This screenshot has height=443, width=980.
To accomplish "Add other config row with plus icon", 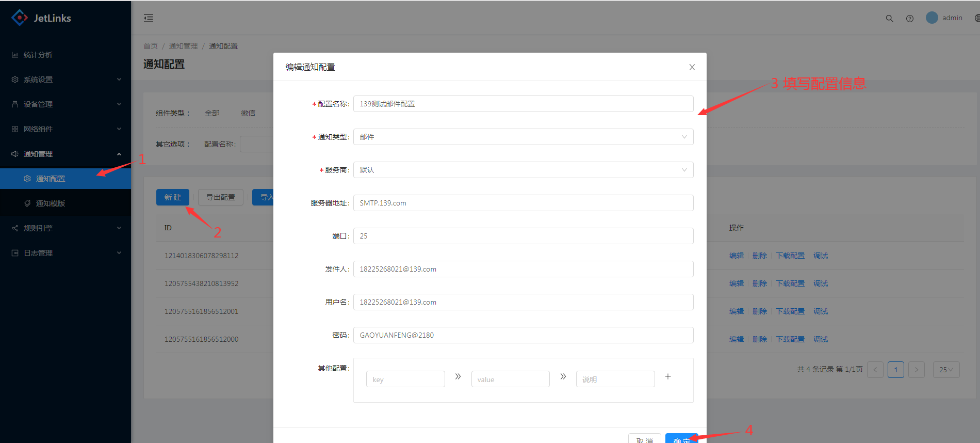I will pos(667,376).
